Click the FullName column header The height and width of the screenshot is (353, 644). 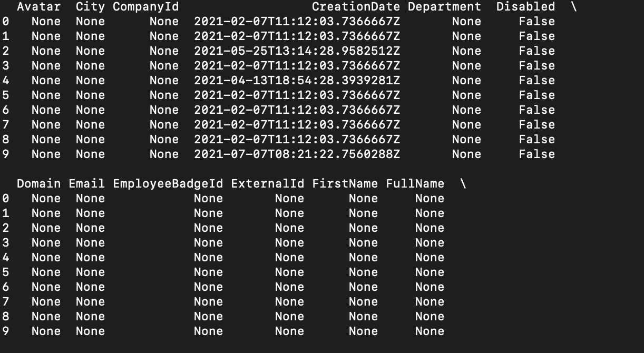click(x=415, y=184)
